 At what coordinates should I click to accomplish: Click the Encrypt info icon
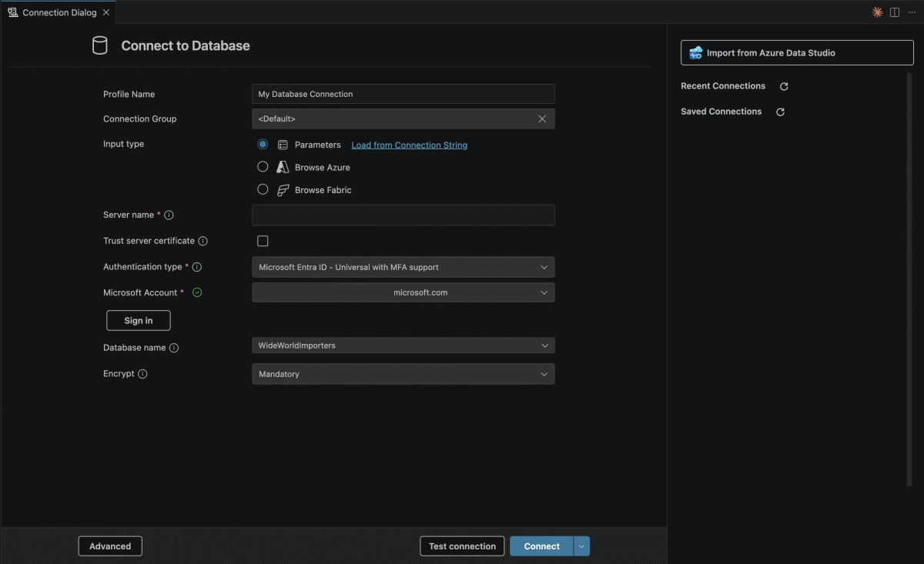pos(142,374)
